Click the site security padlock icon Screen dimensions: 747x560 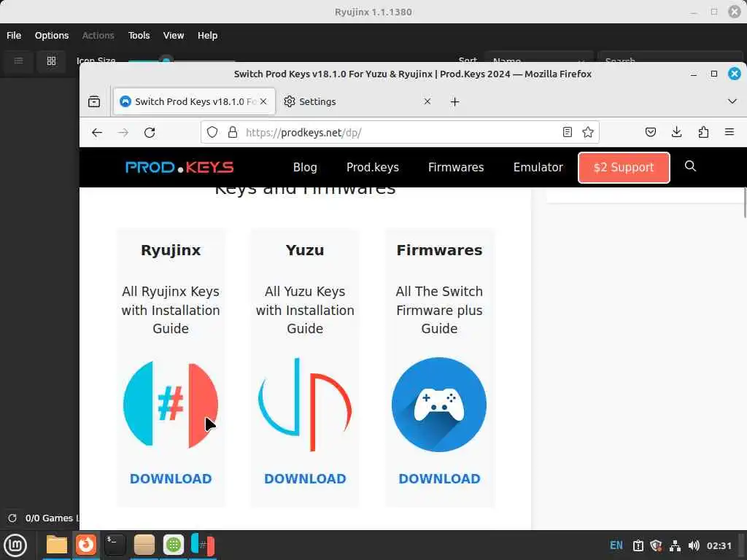click(233, 133)
